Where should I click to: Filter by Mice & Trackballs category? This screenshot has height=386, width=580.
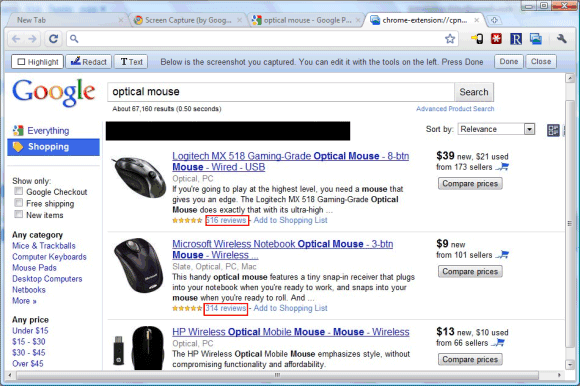tap(44, 246)
